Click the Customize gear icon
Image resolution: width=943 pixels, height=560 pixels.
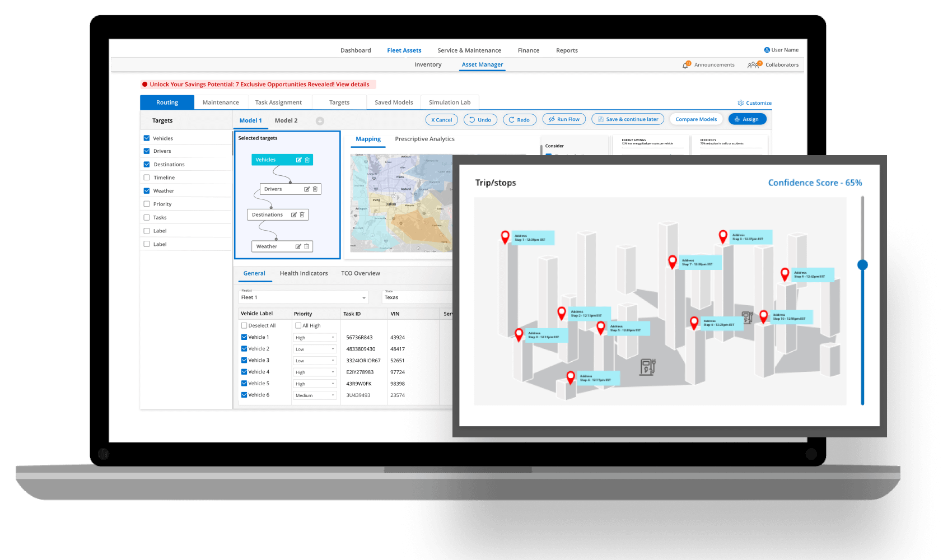pyautogui.click(x=740, y=103)
